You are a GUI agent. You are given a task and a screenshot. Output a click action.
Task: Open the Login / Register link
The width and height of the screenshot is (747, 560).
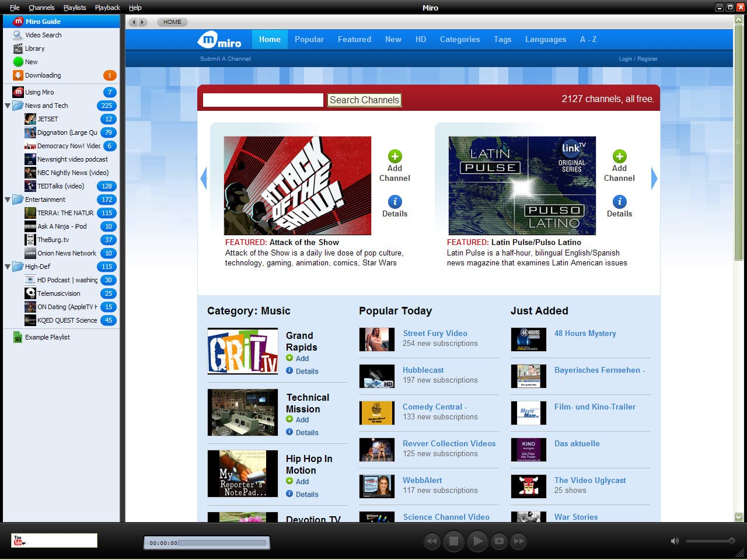point(638,59)
